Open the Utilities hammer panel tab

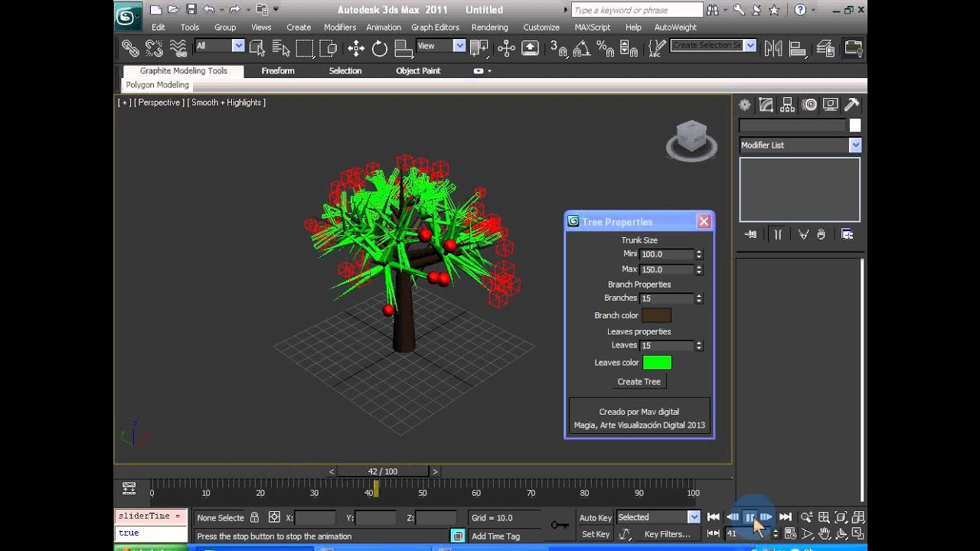pos(851,105)
